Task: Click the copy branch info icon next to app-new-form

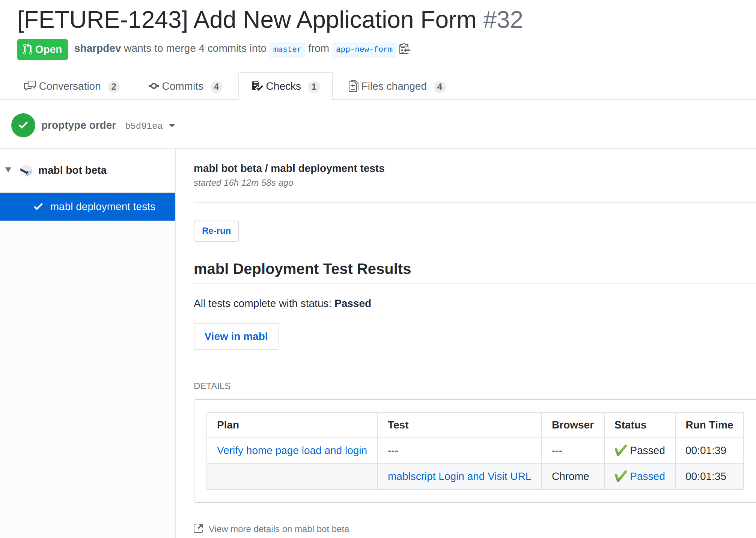Action: point(404,49)
